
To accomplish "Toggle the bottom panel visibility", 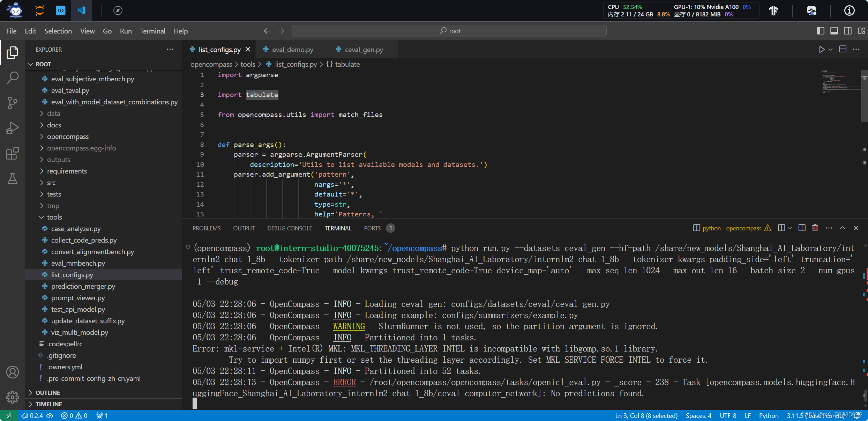I will [x=834, y=31].
